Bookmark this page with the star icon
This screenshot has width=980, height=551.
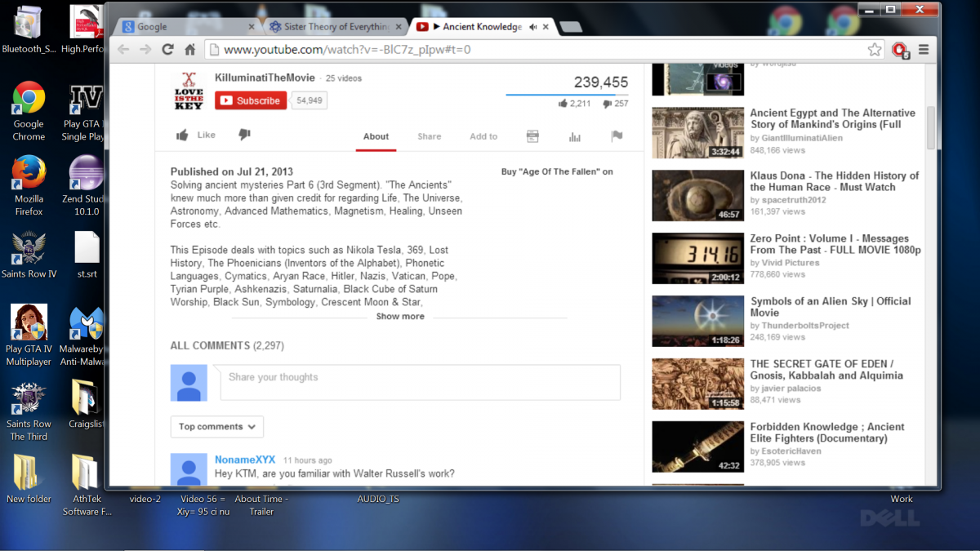875,50
